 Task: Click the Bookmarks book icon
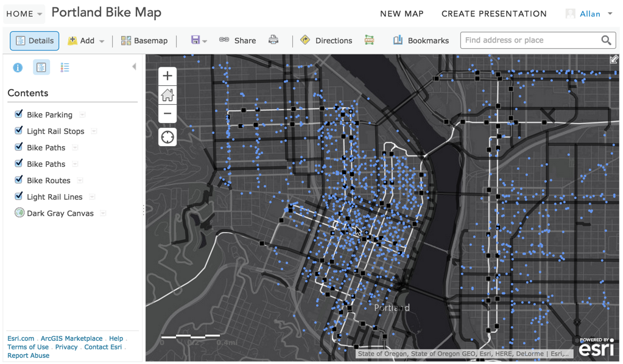398,40
